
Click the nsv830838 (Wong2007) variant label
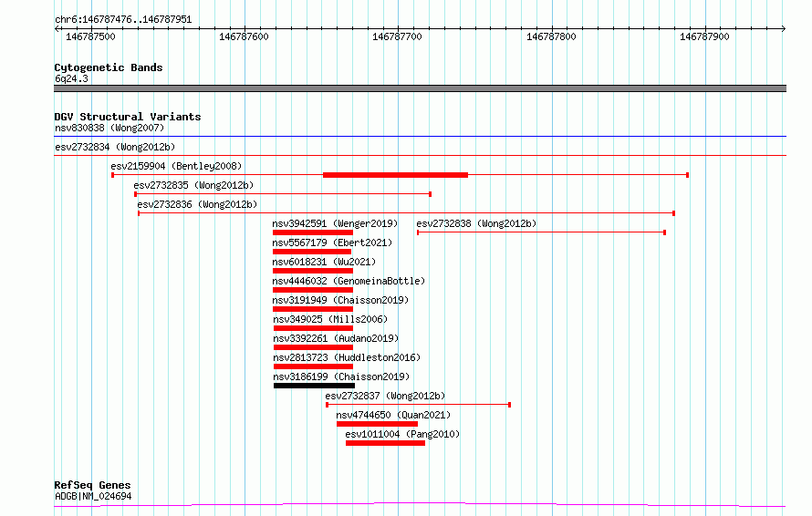pos(109,128)
